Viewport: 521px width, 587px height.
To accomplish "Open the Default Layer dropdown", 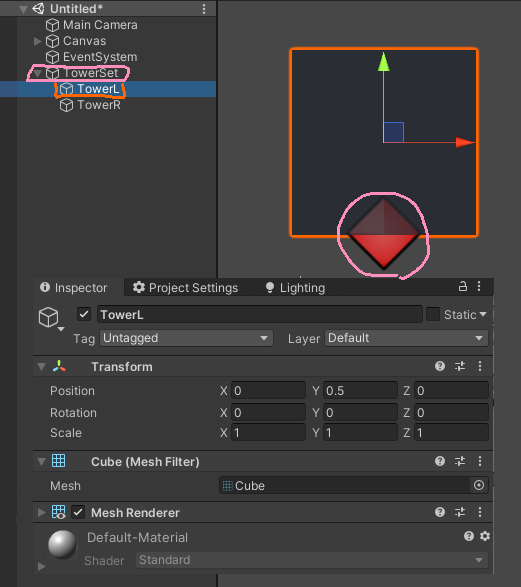I will (x=406, y=338).
